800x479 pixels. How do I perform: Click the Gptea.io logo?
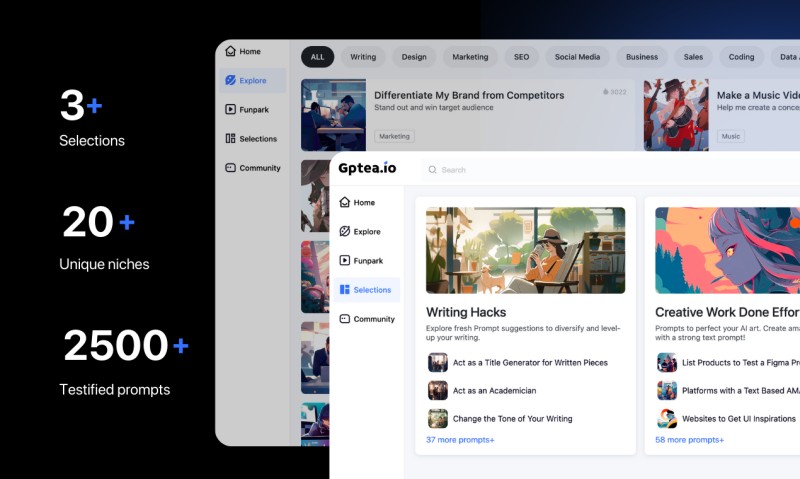pyautogui.click(x=367, y=168)
